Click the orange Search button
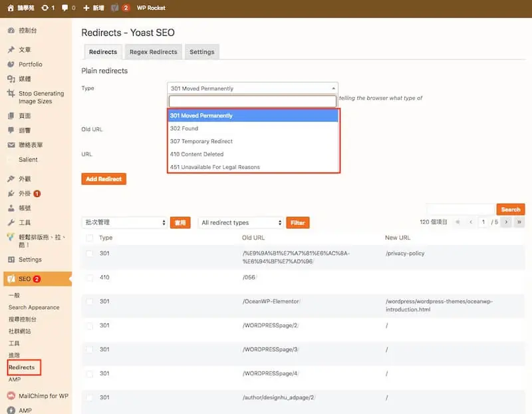The image size is (532, 414). [x=510, y=210]
